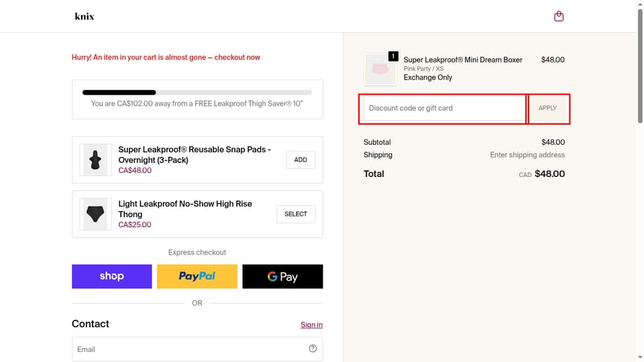This screenshot has width=644, height=362.
Task: Open the Sign in link
Action: 312,324
